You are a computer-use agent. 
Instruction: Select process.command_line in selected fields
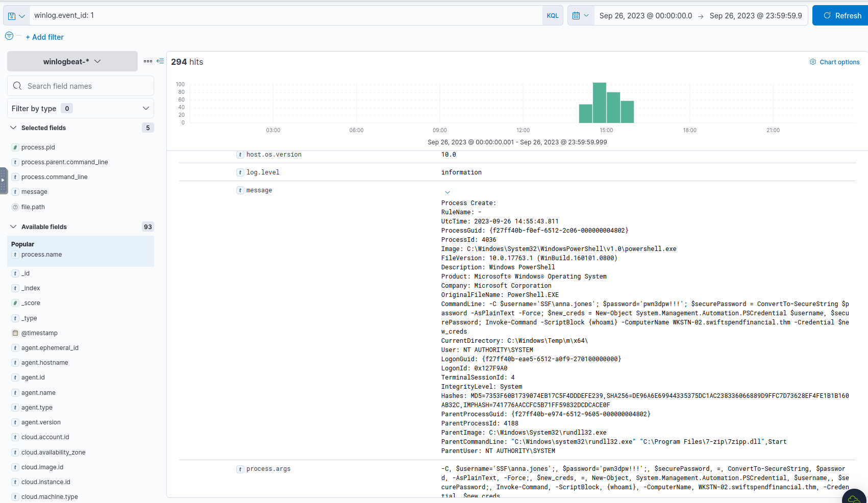click(54, 177)
